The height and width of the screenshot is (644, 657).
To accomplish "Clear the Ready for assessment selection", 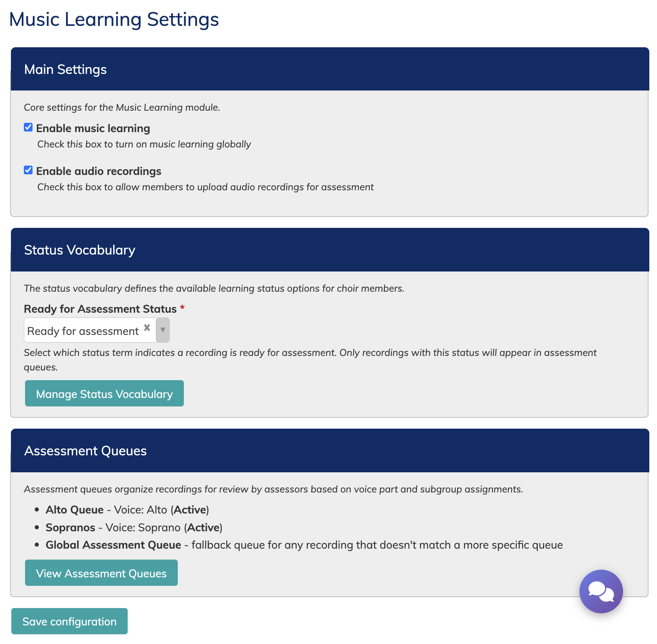I will [147, 328].
